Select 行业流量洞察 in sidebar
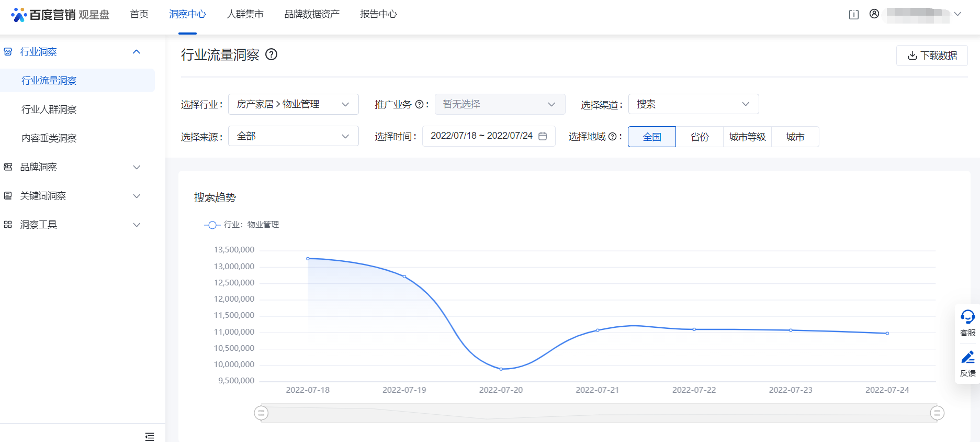This screenshot has width=980, height=442. coord(77,81)
